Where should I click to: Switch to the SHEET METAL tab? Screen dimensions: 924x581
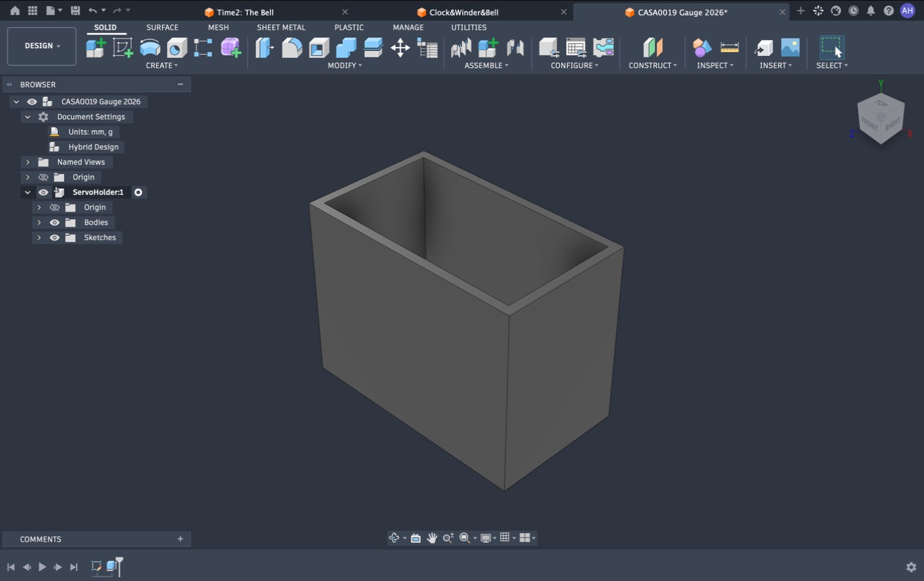click(x=281, y=28)
